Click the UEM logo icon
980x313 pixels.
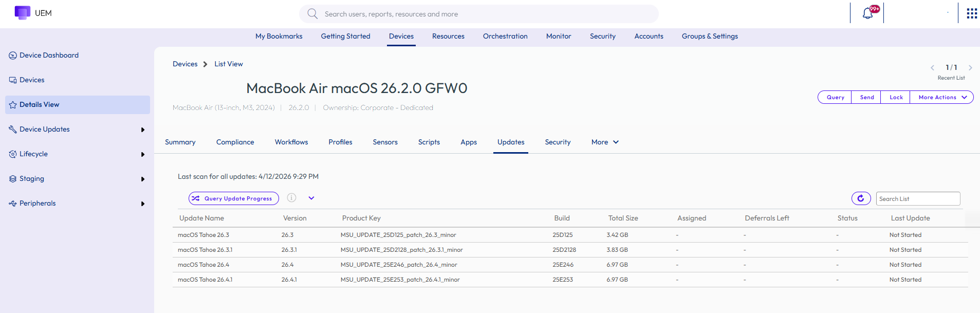[22, 13]
